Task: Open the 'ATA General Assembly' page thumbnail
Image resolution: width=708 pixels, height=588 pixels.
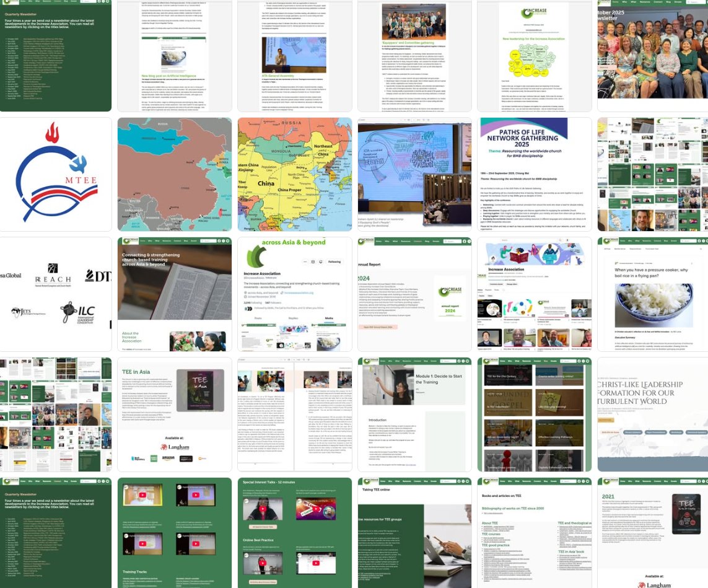Action: [x=295, y=56]
